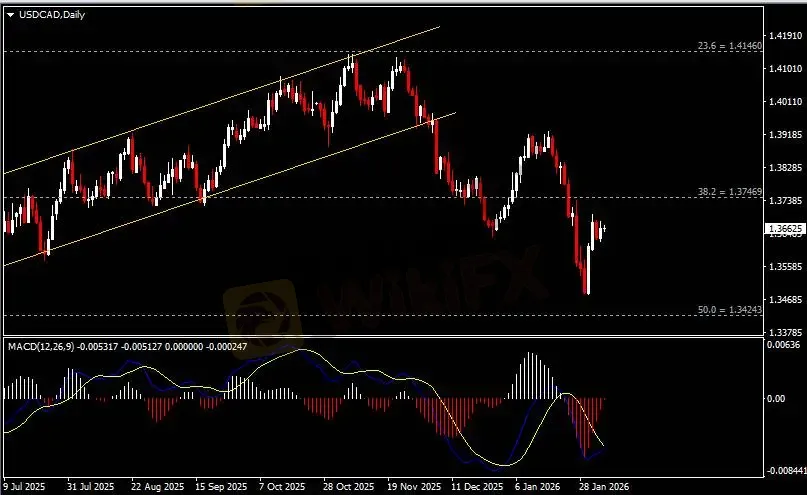Open the USDCAD chart dropdown triangle
Viewport: 807px width, 495px height.
pos(10,15)
